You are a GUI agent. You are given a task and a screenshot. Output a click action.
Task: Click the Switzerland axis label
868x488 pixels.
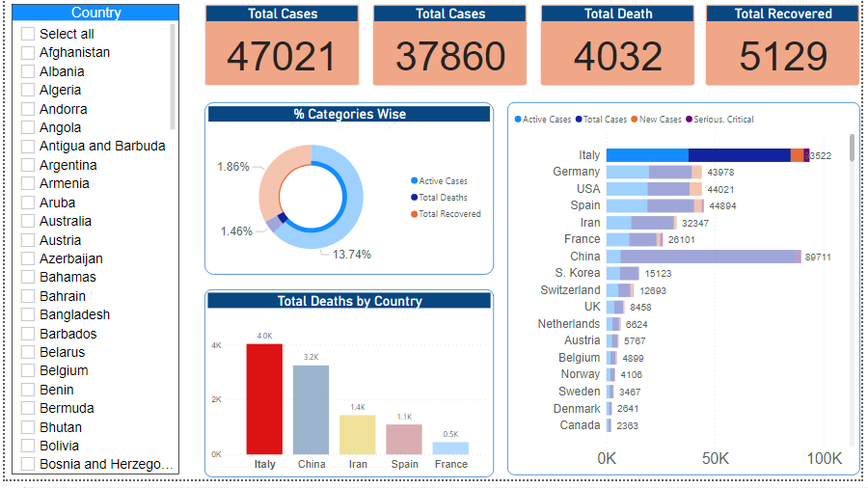pos(570,290)
